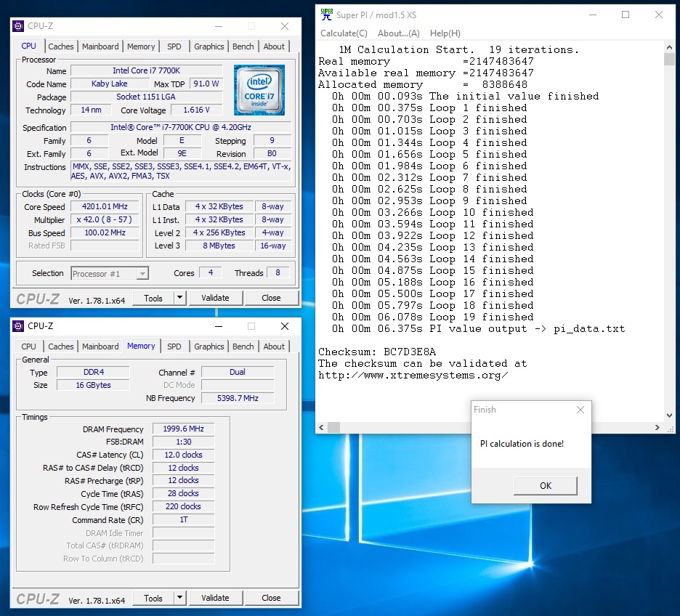This screenshot has height=616, width=680.
Task: Click the Loop 19 finished line
Action: pyautogui.click(x=433, y=317)
